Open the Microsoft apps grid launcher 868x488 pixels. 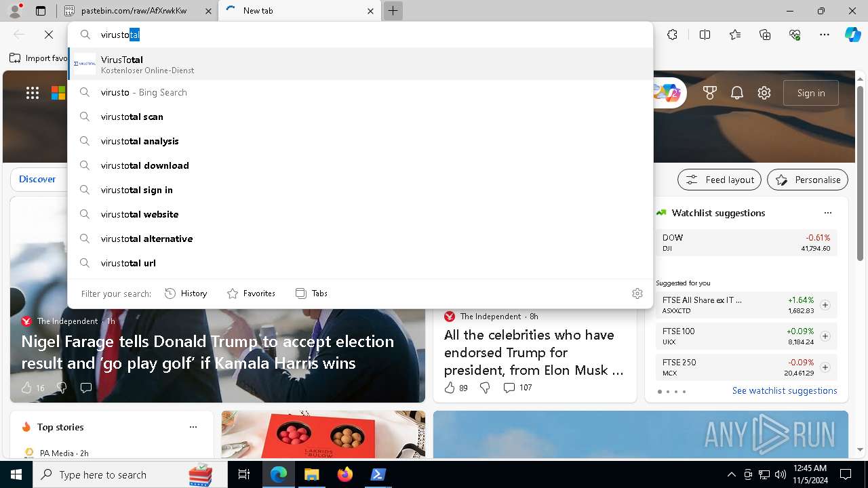click(x=33, y=93)
